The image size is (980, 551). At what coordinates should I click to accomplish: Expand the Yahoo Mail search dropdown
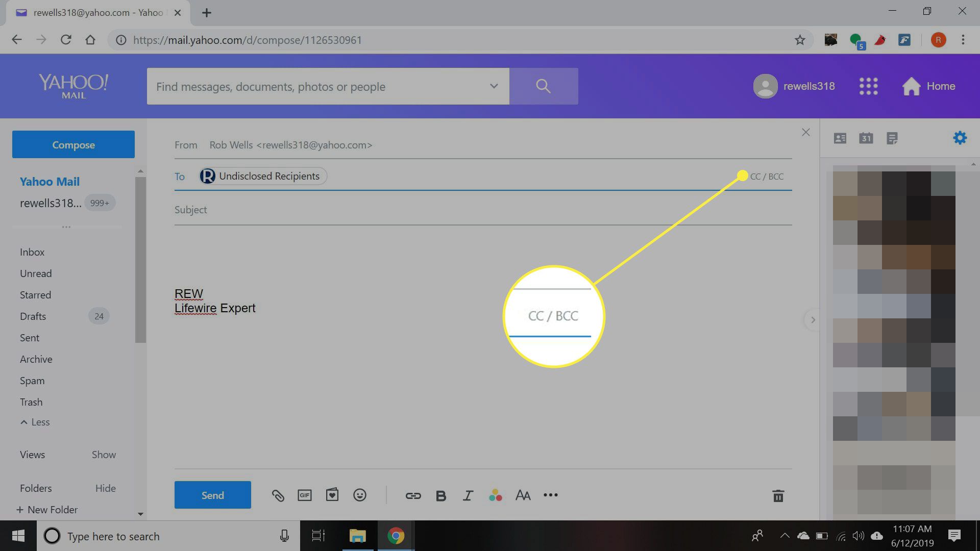[x=494, y=86]
